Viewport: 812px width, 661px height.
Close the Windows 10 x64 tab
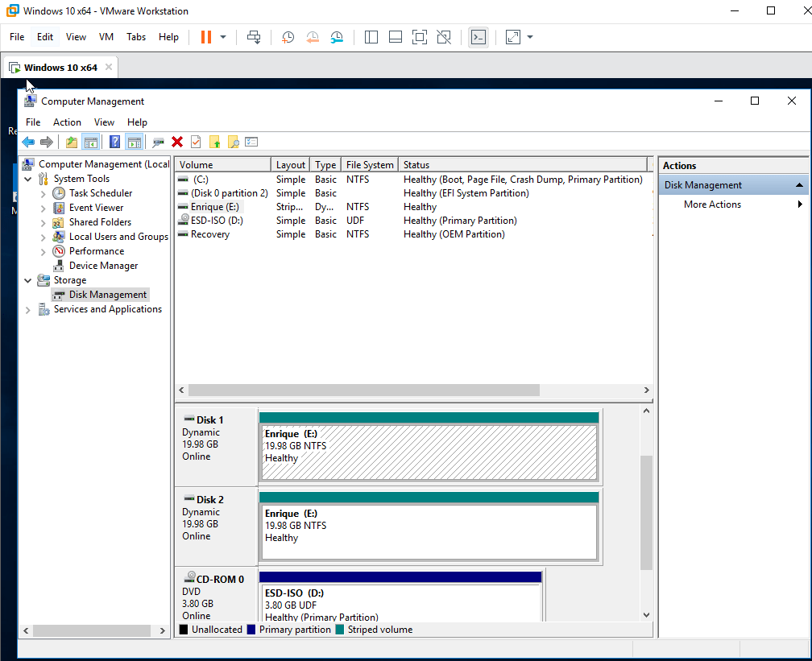click(x=109, y=67)
